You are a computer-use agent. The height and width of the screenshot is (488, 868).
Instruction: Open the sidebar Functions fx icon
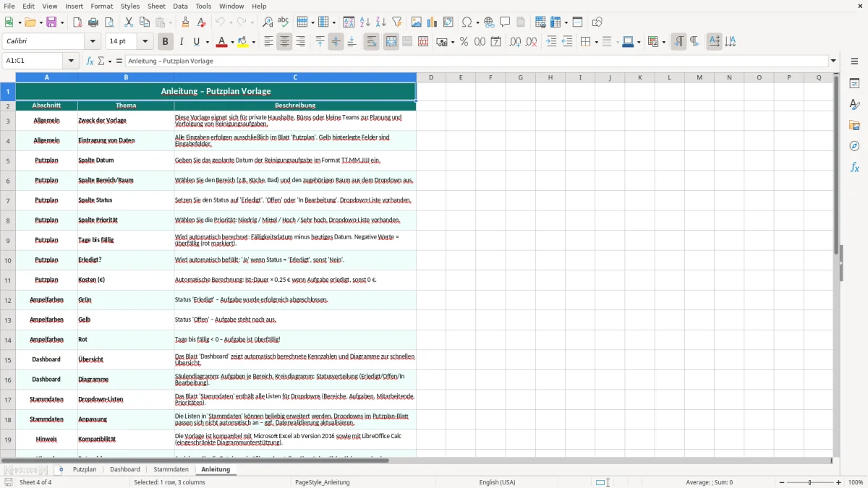854,168
